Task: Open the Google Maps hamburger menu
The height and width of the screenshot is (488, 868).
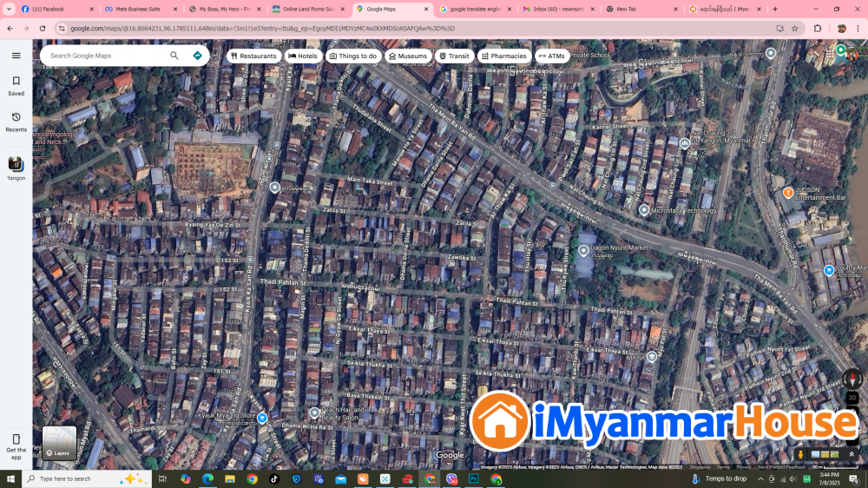Action: coord(16,56)
